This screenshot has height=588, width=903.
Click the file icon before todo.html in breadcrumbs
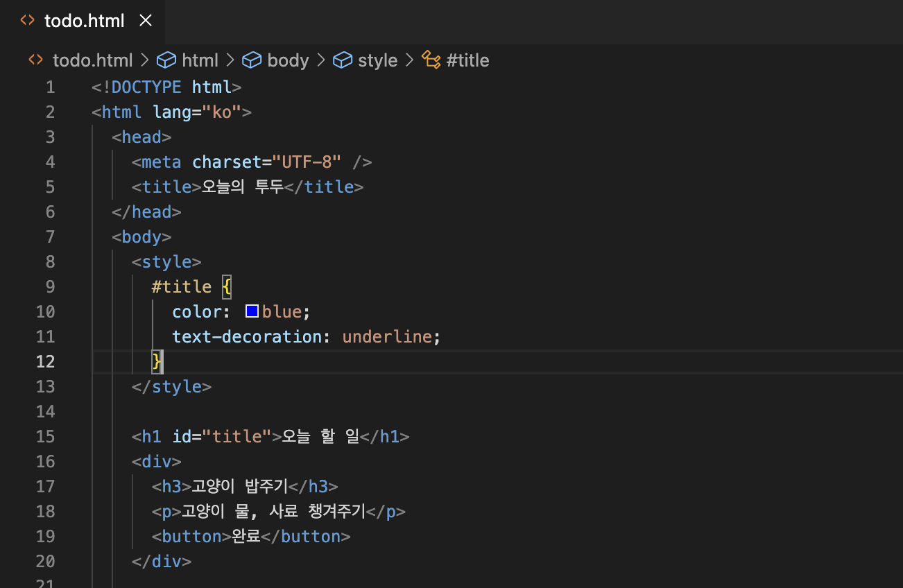tap(35, 60)
